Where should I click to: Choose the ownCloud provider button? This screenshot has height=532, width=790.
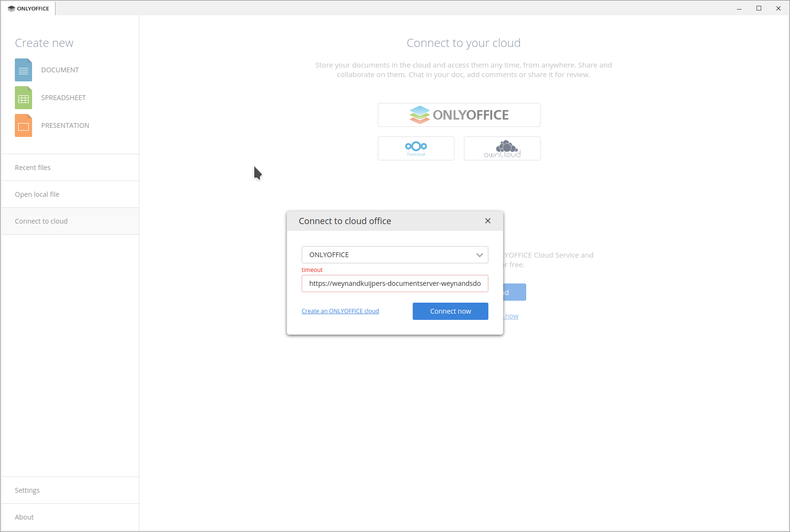[x=502, y=148]
